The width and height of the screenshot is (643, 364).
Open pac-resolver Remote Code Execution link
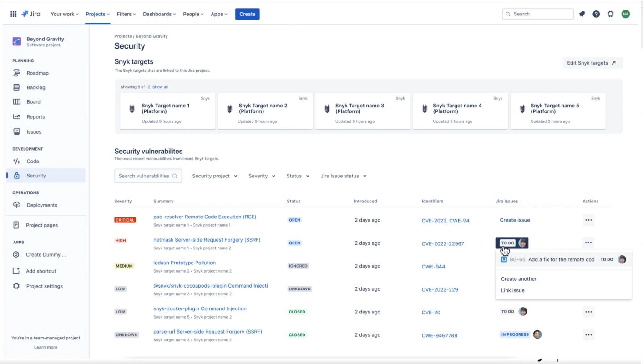tap(205, 217)
